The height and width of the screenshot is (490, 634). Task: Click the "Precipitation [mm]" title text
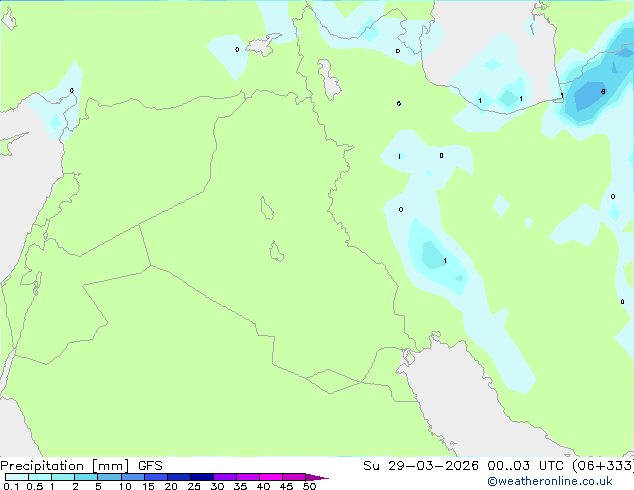[x=65, y=466]
